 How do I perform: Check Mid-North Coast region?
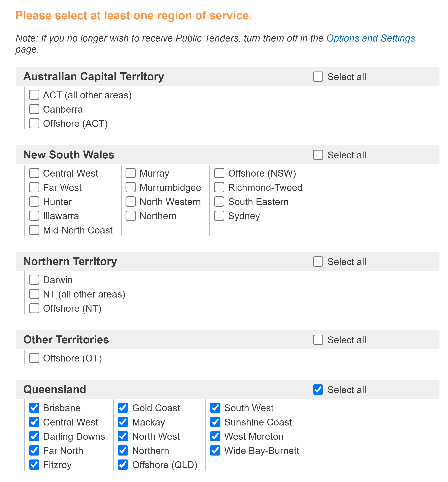34,230
